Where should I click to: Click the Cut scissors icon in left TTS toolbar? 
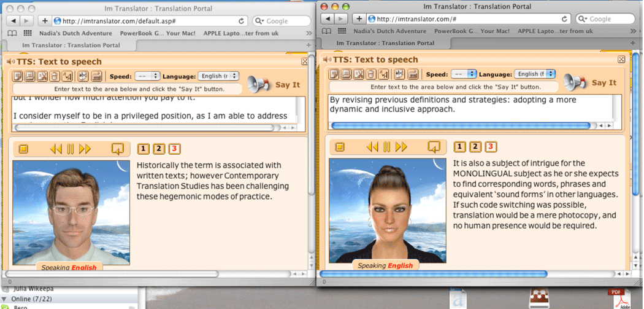pyautogui.click(x=42, y=76)
